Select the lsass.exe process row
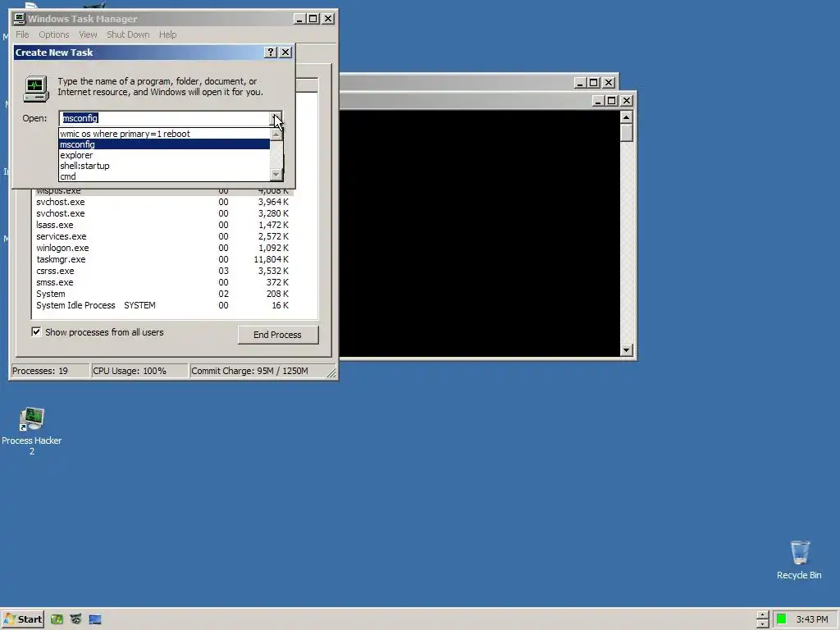840x630 pixels. 162,225
